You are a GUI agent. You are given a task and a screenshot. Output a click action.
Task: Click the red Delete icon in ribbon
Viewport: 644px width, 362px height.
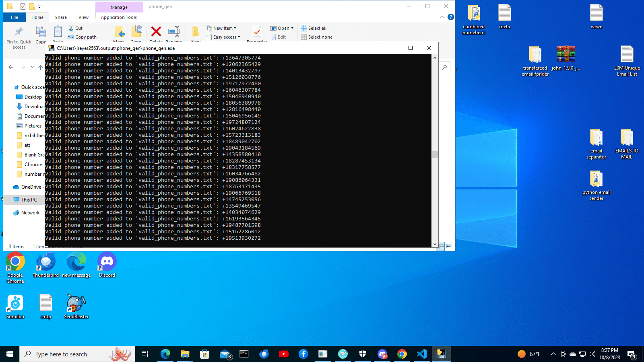(156, 31)
